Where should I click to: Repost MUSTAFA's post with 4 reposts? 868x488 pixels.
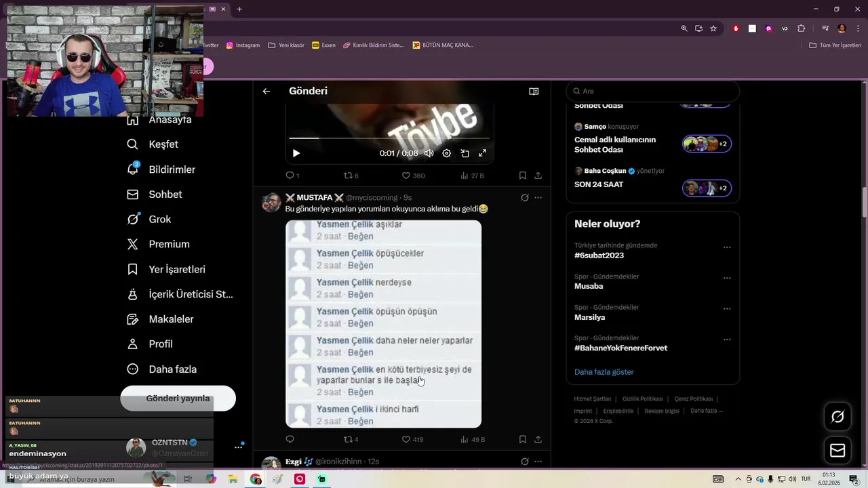tap(351, 439)
